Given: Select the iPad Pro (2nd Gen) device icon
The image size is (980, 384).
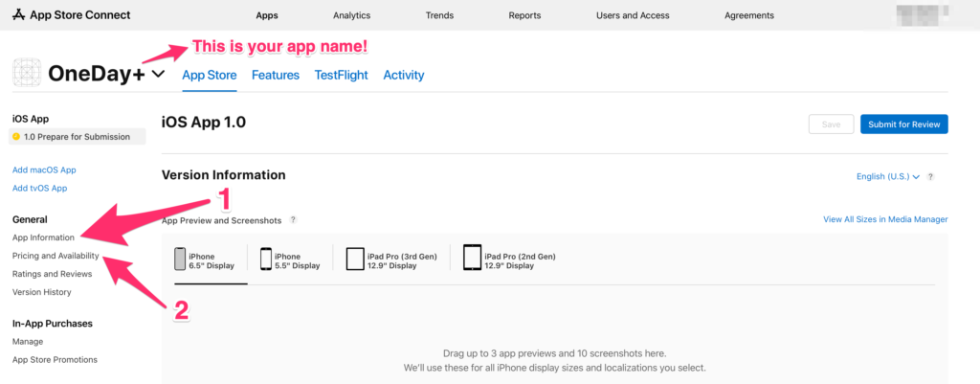Looking at the screenshot, I should tap(472, 258).
